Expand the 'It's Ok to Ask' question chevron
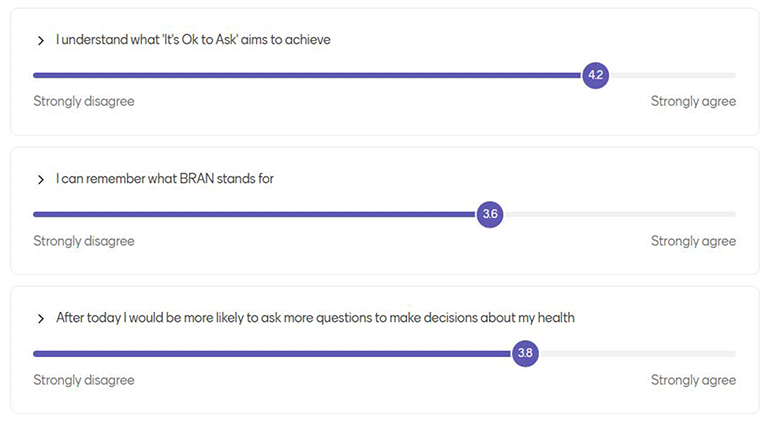Screen dimensions: 769x423 click(41, 41)
